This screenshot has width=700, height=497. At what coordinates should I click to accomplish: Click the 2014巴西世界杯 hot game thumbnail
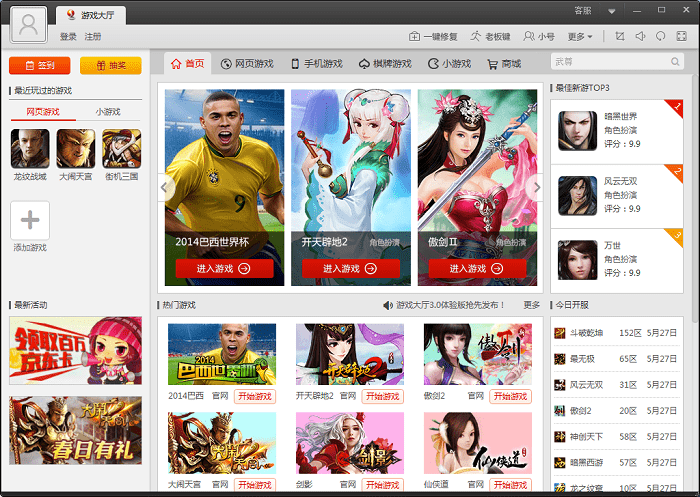[222, 354]
